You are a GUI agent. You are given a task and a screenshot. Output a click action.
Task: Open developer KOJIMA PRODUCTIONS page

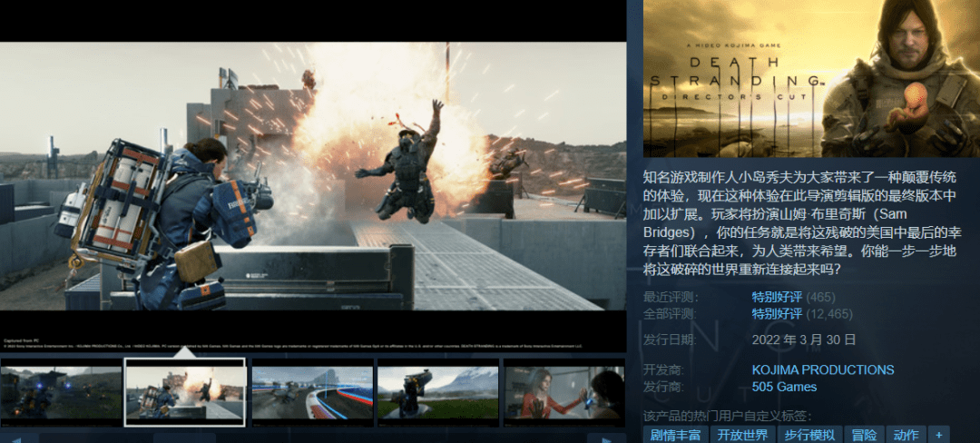pyautogui.click(x=822, y=369)
